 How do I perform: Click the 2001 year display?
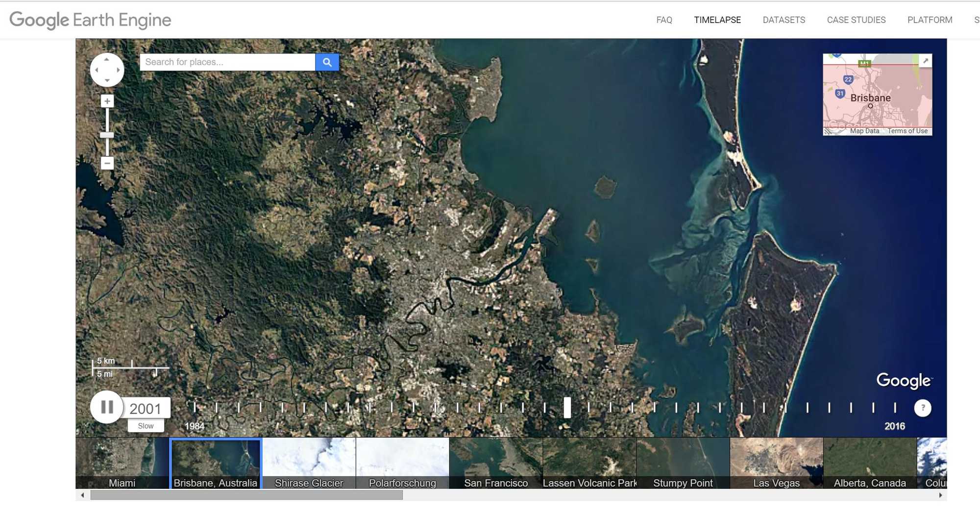[146, 409]
